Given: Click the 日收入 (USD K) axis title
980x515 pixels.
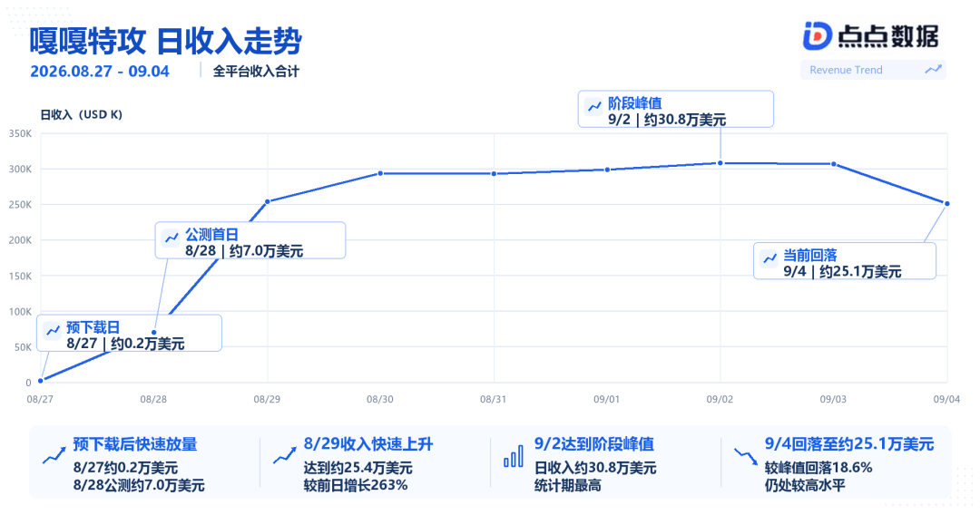Looking at the screenshot, I should tap(82, 115).
